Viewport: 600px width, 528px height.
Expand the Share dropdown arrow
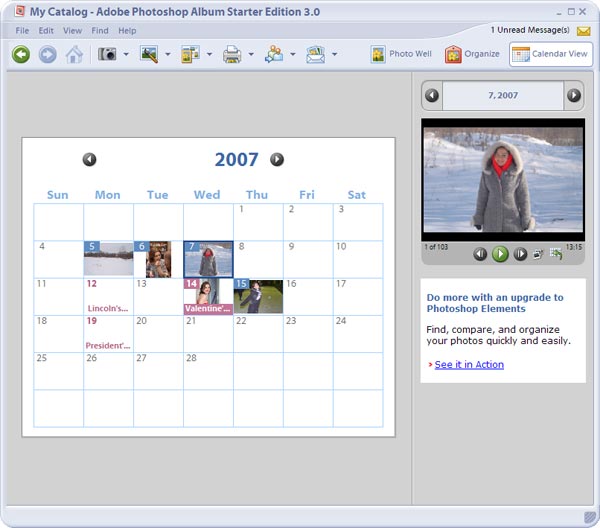293,54
